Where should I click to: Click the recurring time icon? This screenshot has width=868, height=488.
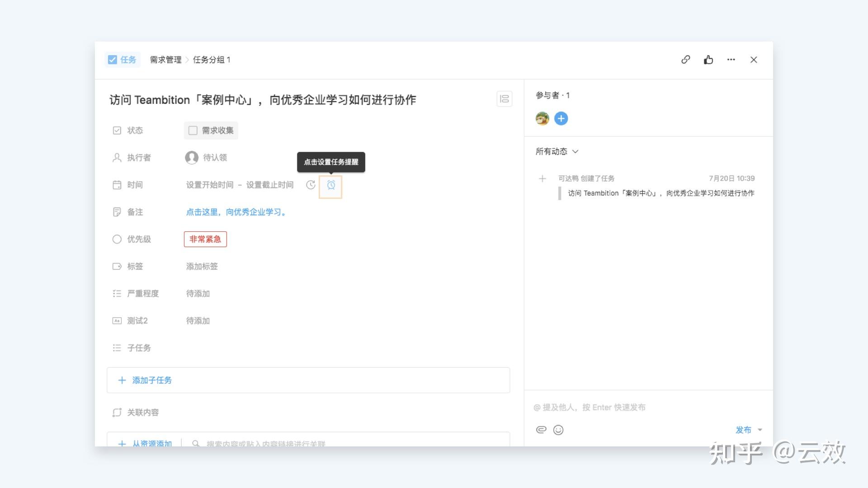[x=311, y=185]
